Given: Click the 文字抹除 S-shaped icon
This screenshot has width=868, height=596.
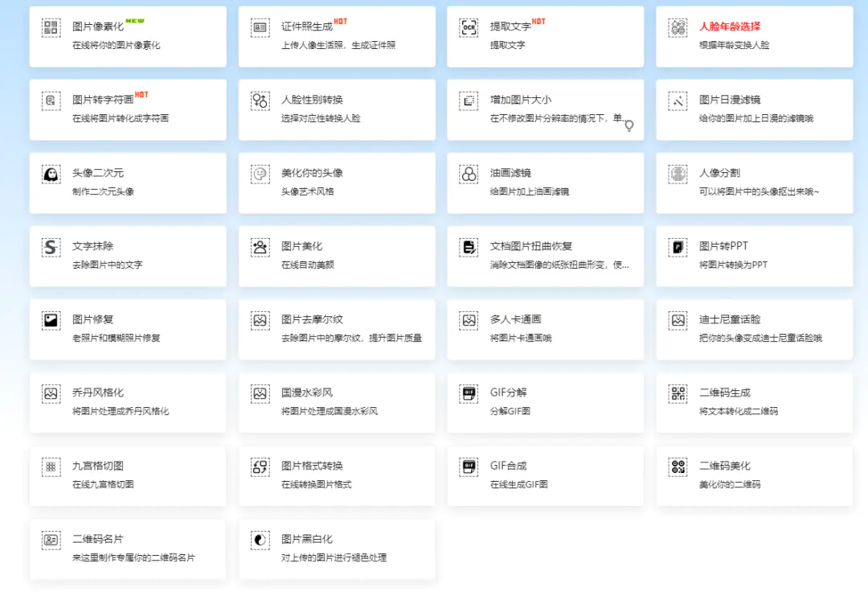Looking at the screenshot, I should pyautogui.click(x=51, y=247).
